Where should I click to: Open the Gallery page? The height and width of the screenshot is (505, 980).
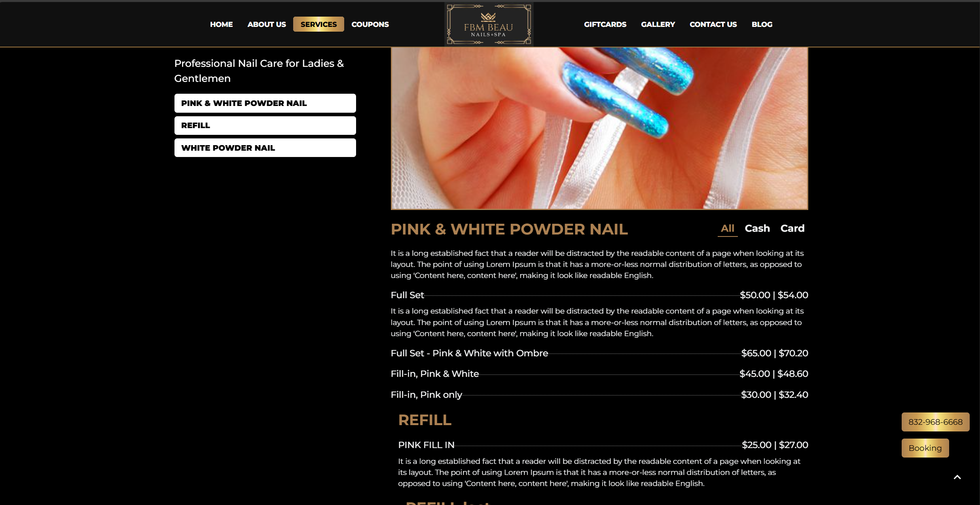658,24
